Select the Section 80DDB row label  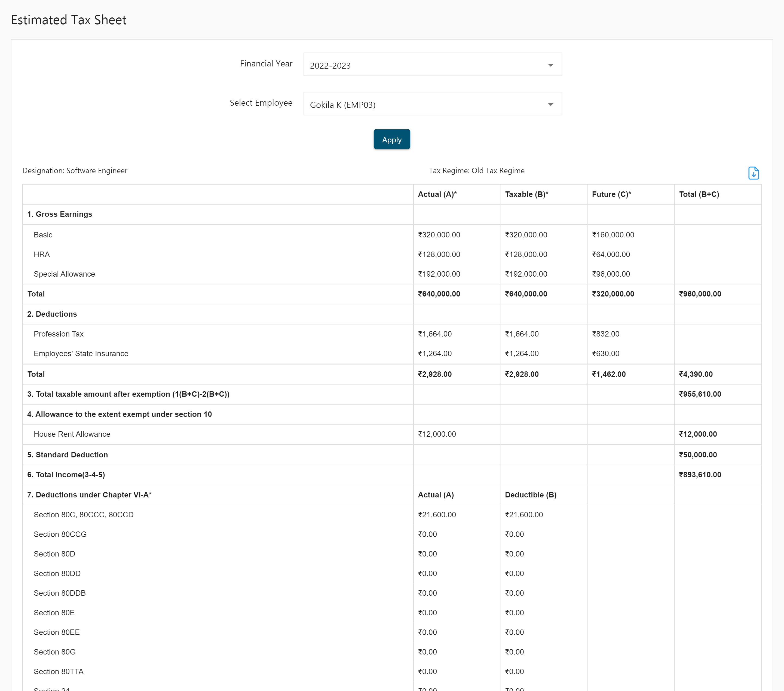60,593
